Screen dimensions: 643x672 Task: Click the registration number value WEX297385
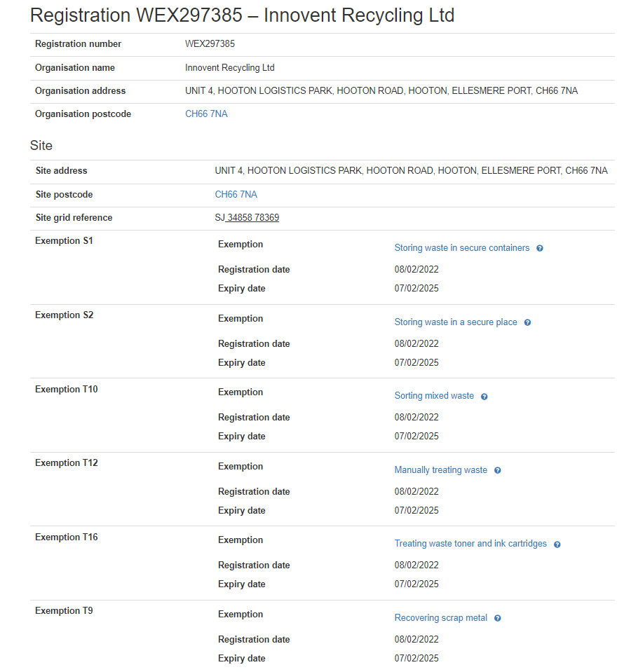pyautogui.click(x=210, y=44)
